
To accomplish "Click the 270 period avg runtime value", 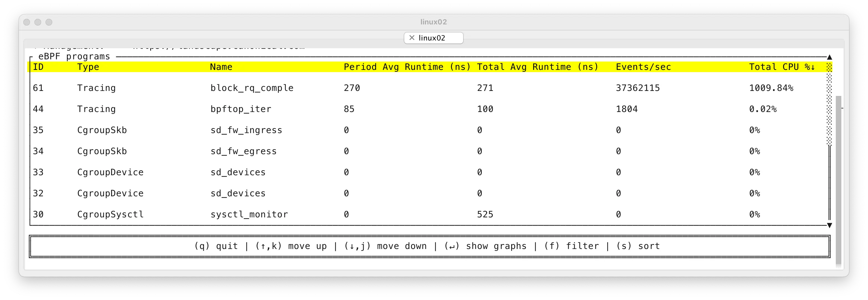I will (352, 88).
